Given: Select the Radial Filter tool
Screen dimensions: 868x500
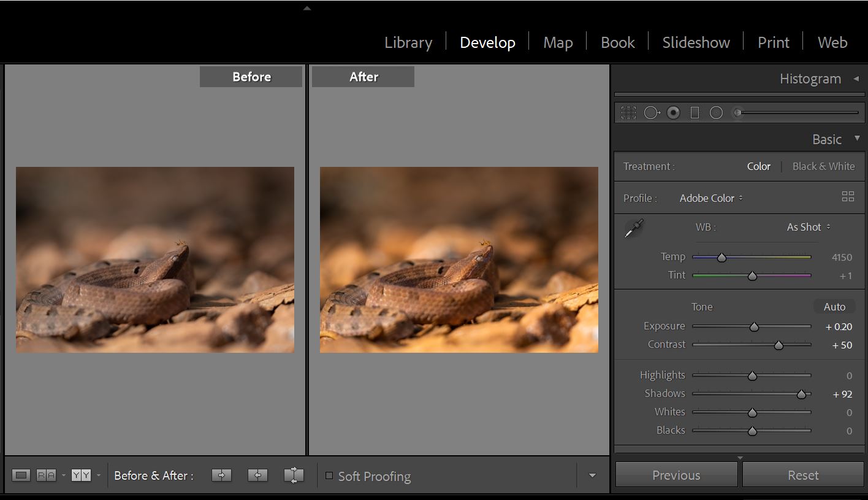Looking at the screenshot, I should [716, 113].
